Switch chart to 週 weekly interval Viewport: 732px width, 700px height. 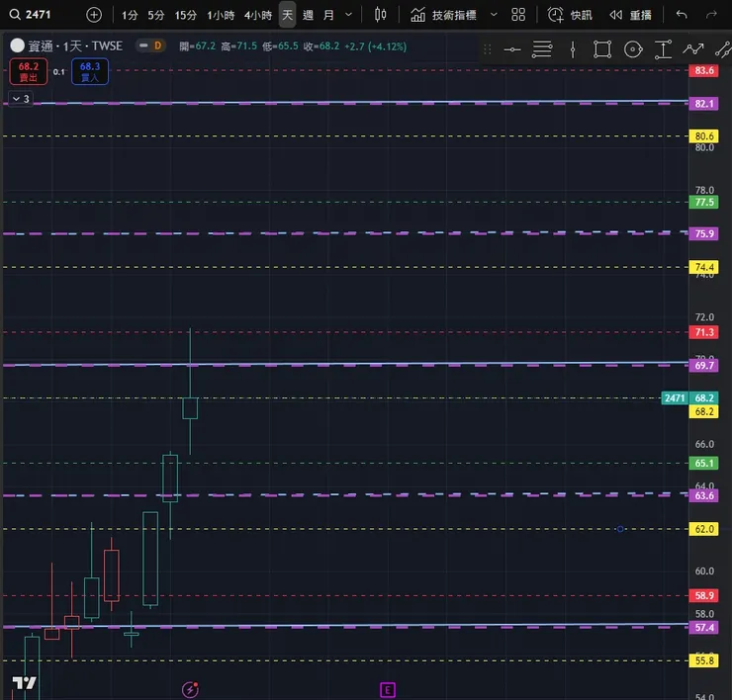(308, 15)
